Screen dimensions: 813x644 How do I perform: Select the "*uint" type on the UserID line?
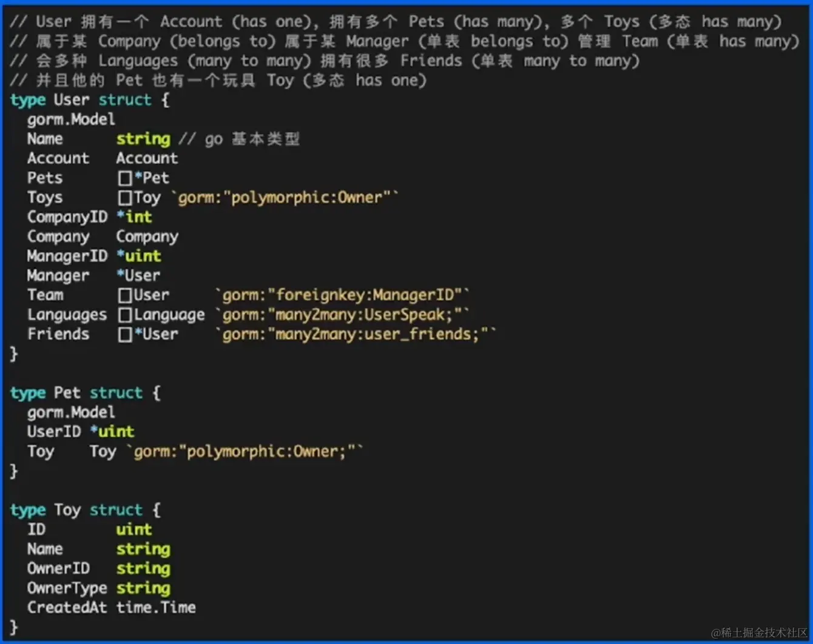pyautogui.click(x=112, y=432)
